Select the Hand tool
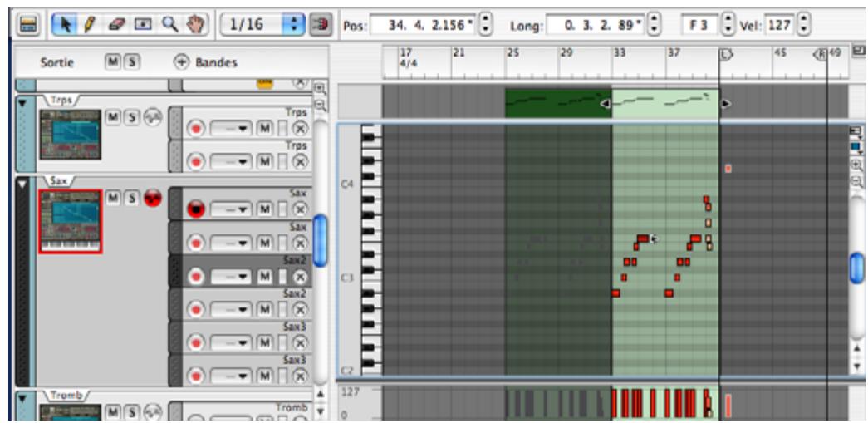This screenshot has height=423, width=868. (x=195, y=24)
